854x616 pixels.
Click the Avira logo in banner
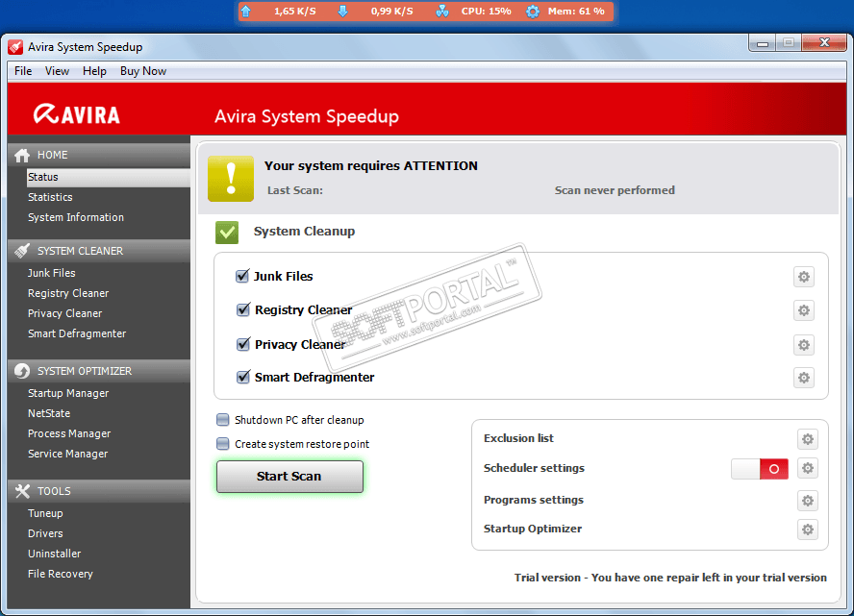77,114
